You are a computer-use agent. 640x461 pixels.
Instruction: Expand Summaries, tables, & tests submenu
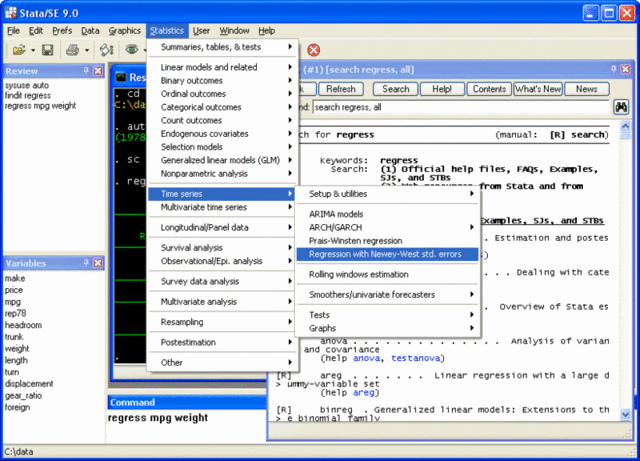click(x=222, y=47)
